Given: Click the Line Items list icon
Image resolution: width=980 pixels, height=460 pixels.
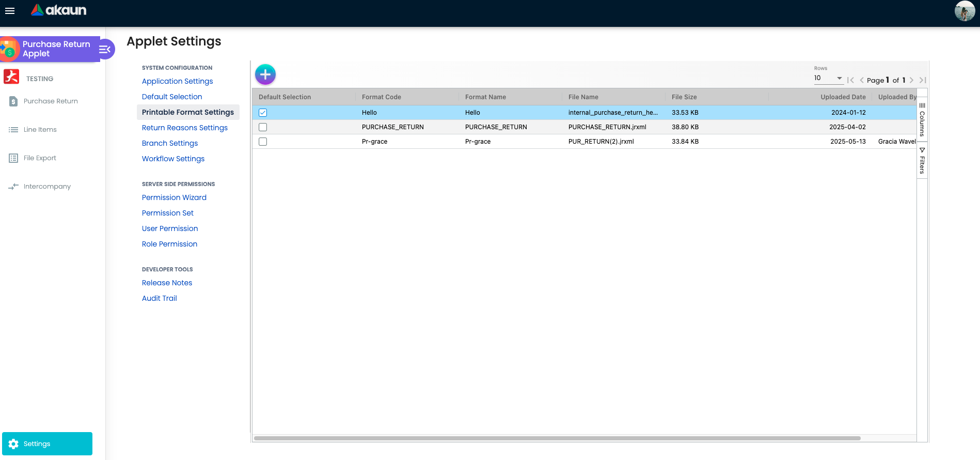Looking at the screenshot, I should click(x=13, y=130).
